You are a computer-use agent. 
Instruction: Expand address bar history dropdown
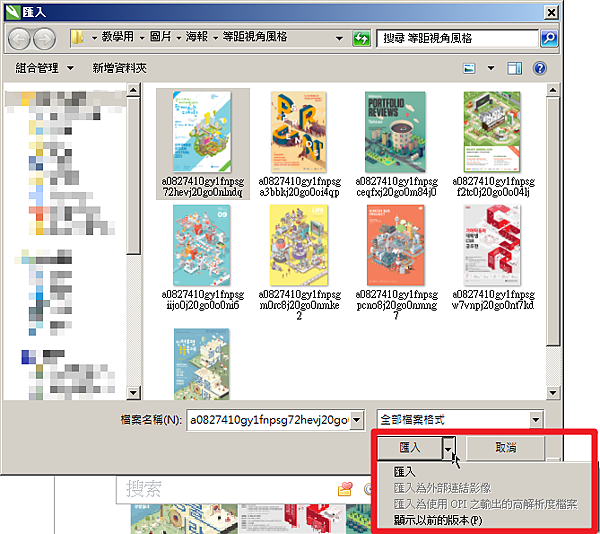339,38
